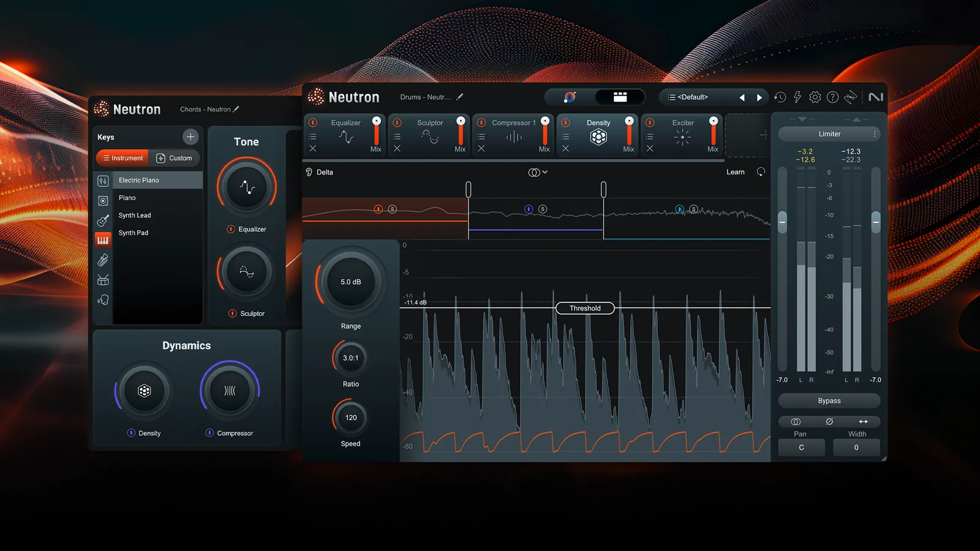Click the reset icon next to Learn
Viewport: 980px width, 551px height.
[x=761, y=172]
